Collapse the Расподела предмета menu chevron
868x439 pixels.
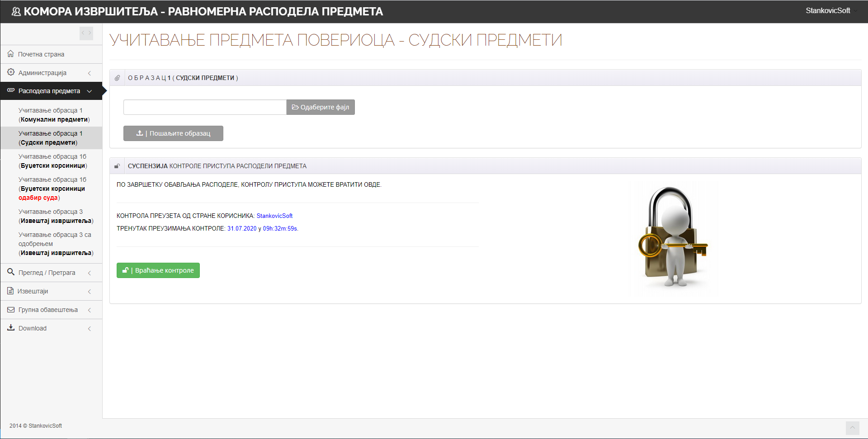tap(90, 91)
